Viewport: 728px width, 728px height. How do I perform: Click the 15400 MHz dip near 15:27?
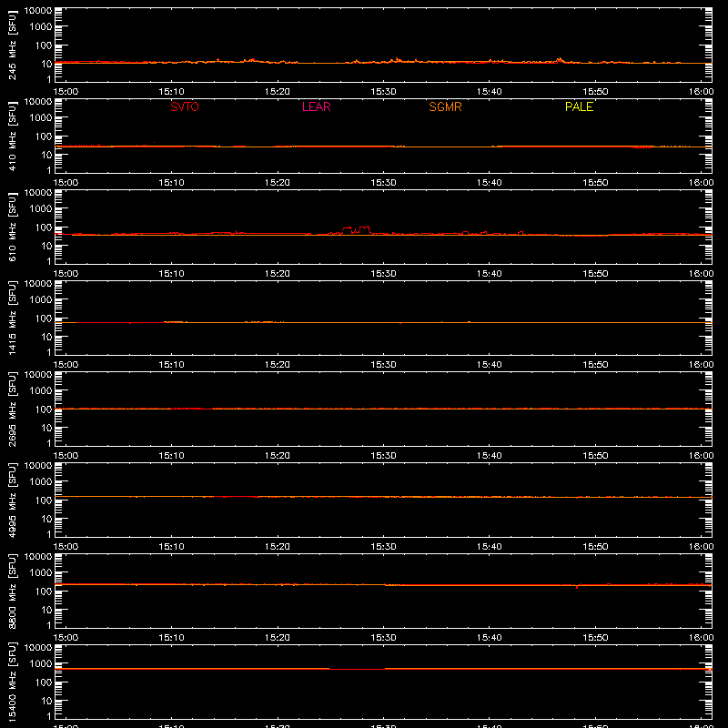357,669
